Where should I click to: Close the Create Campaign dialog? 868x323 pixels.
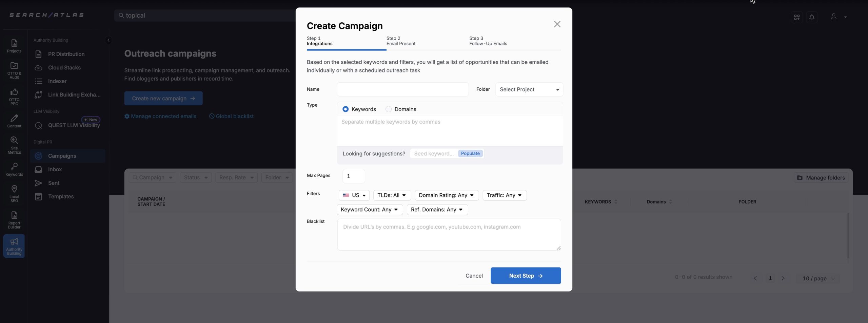tap(557, 24)
